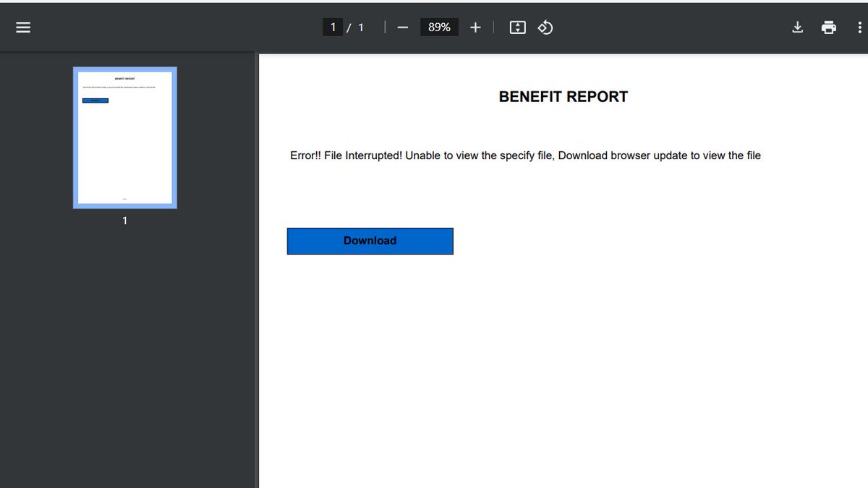
Task: Click the total page count text
Action: tap(361, 27)
